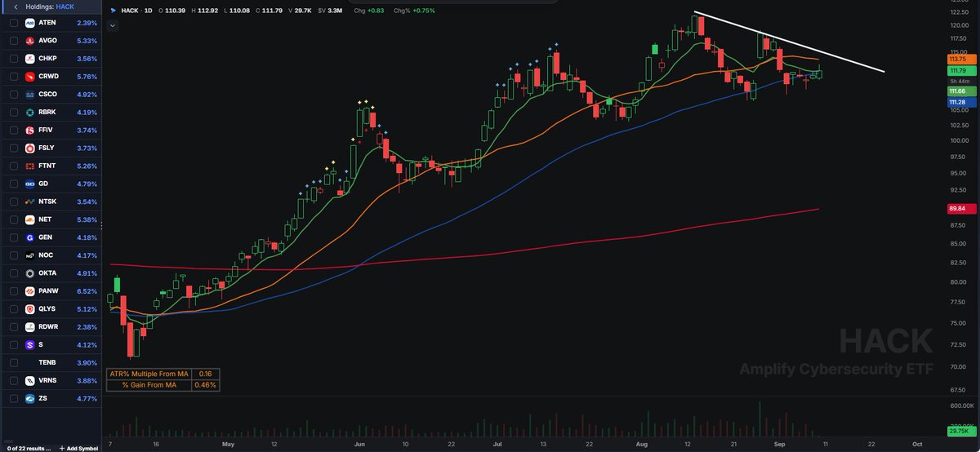Click the NET Cloudflare logo

coord(29,219)
